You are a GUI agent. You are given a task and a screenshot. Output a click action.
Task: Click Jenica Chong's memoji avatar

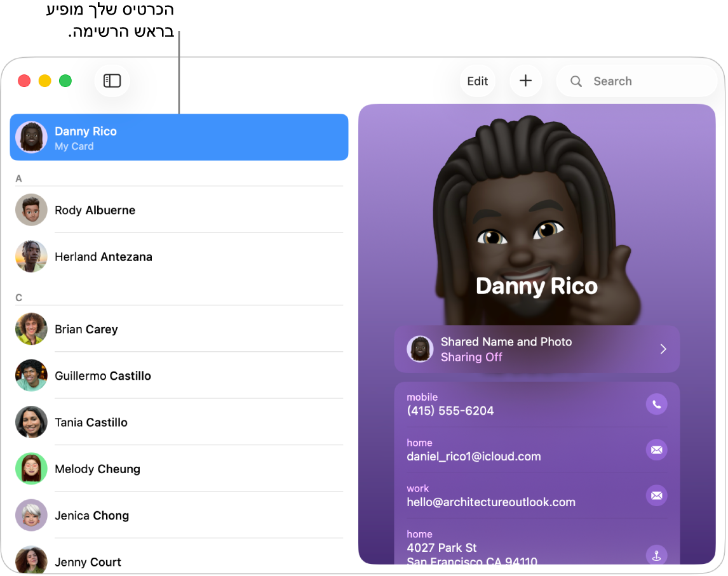[32, 515]
